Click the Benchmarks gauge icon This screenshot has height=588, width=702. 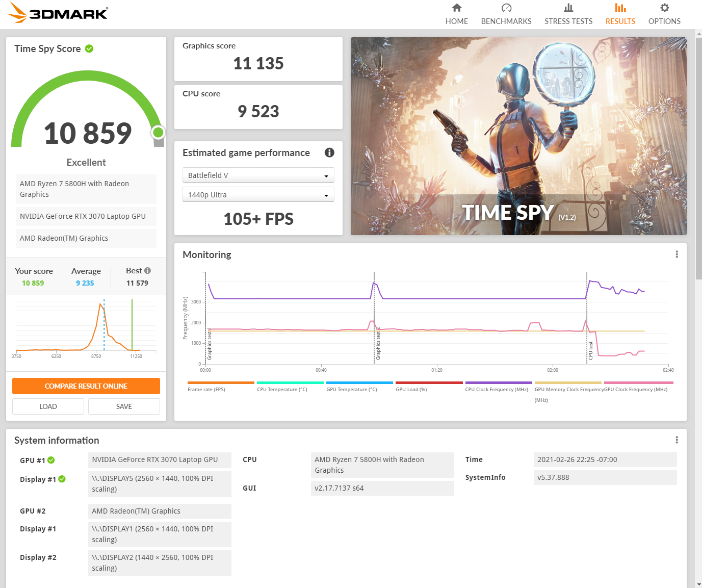click(506, 8)
